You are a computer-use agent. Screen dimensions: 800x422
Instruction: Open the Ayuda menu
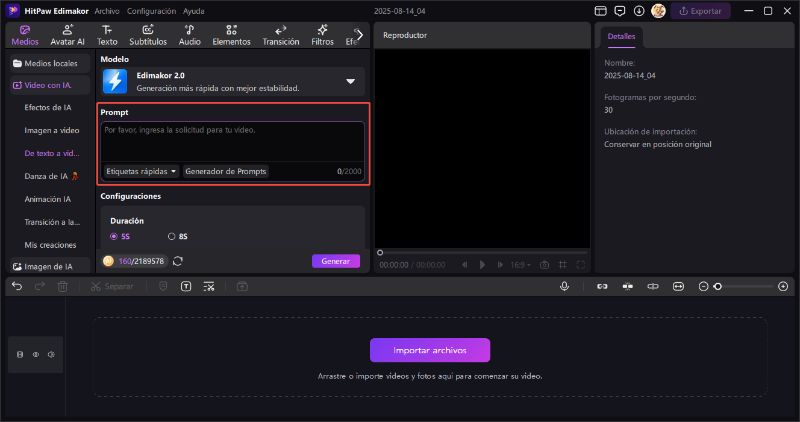(193, 11)
